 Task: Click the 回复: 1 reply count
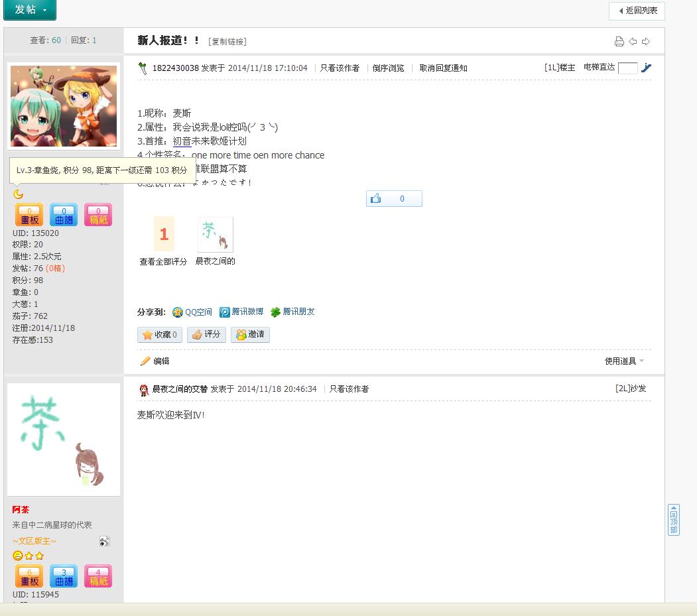click(x=84, y=40)
